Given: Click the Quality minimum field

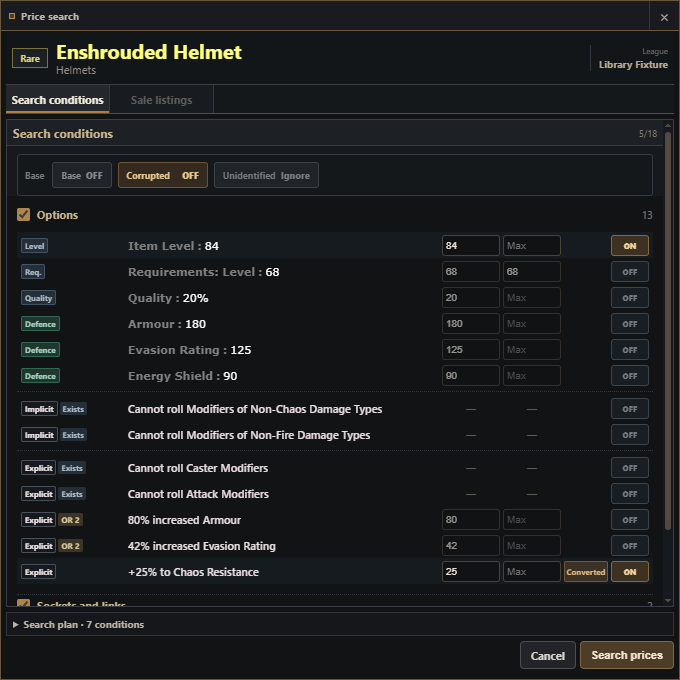Looking at the screenshot, I should [x=471, y=298].
